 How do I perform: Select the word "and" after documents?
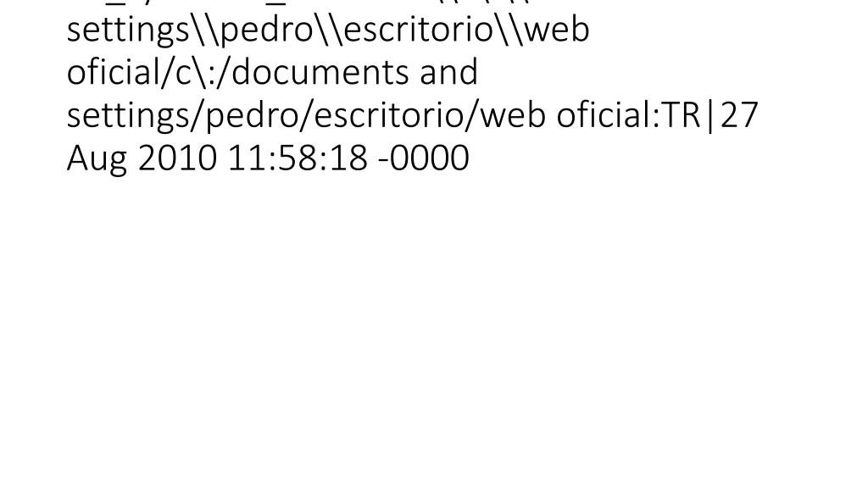[448, 72]
